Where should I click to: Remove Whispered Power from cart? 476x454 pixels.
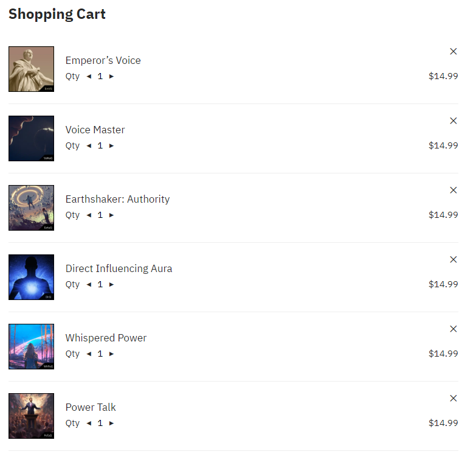pos(454,329)
